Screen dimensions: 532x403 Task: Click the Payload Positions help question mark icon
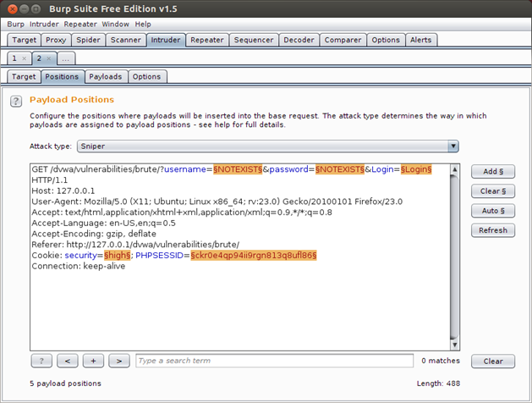tap(15, 102)
